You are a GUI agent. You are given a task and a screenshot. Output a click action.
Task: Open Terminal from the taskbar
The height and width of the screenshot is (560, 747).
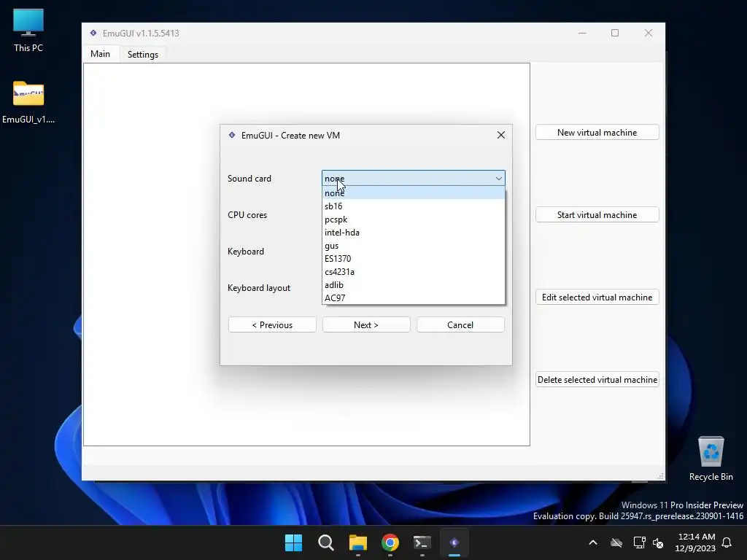point(422,542)
